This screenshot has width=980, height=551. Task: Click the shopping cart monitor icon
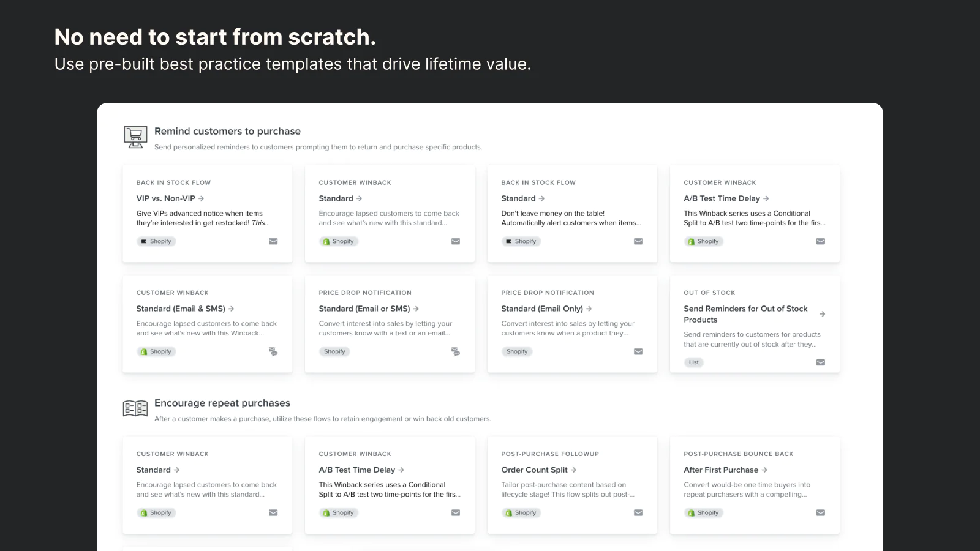click(135, 137)
